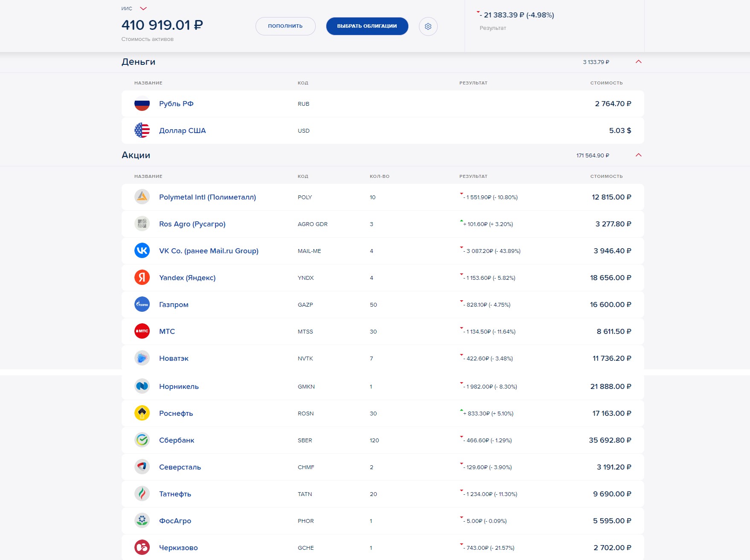The height and width of the screenshot is (560, 750).
Task: Open Yandex (Яндекс) stock link
Action: point(187,278)
